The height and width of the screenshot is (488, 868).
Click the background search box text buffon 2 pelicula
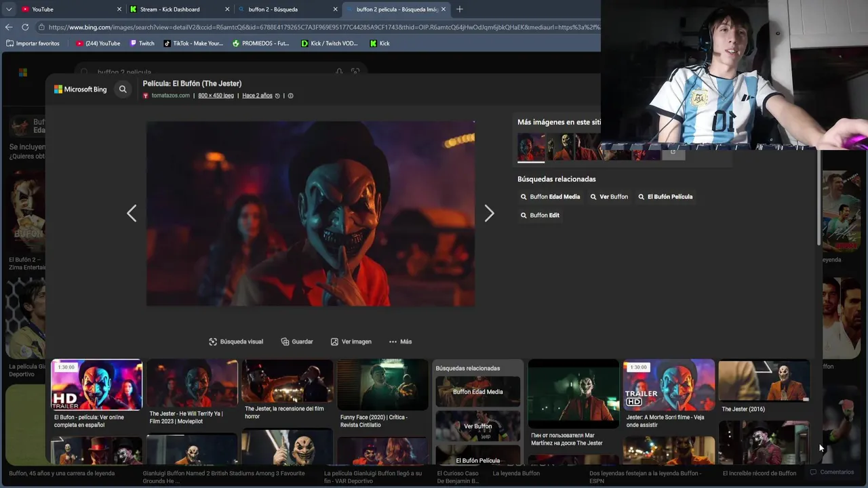tap(124, 72)
